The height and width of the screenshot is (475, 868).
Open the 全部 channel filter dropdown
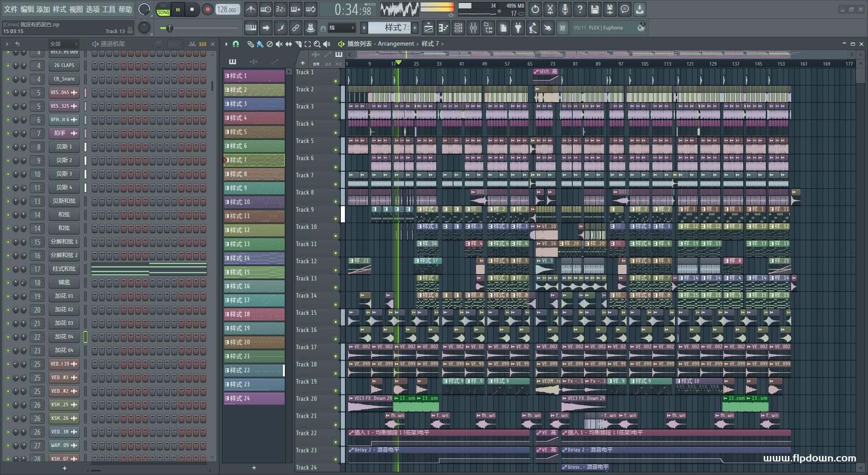coord(62,44)
